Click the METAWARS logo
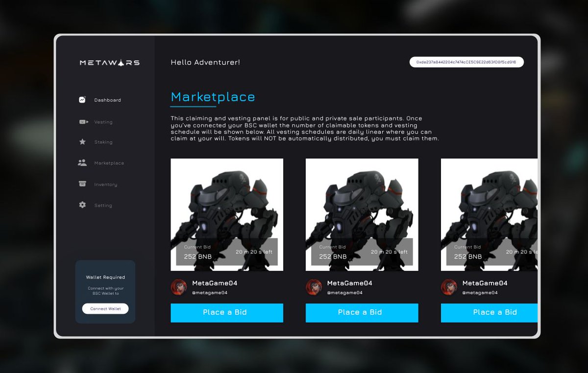Viewport: 588px width, 373px height. [110, 63]
